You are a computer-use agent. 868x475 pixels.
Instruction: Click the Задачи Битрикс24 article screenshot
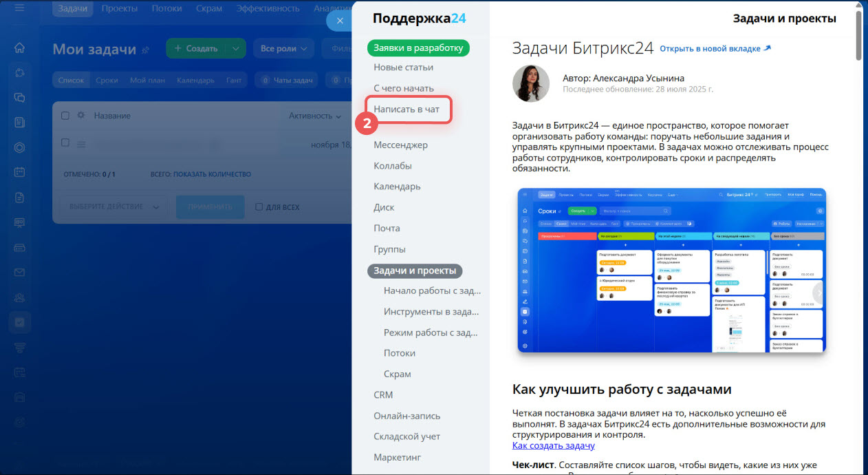(x=671, y=271)
